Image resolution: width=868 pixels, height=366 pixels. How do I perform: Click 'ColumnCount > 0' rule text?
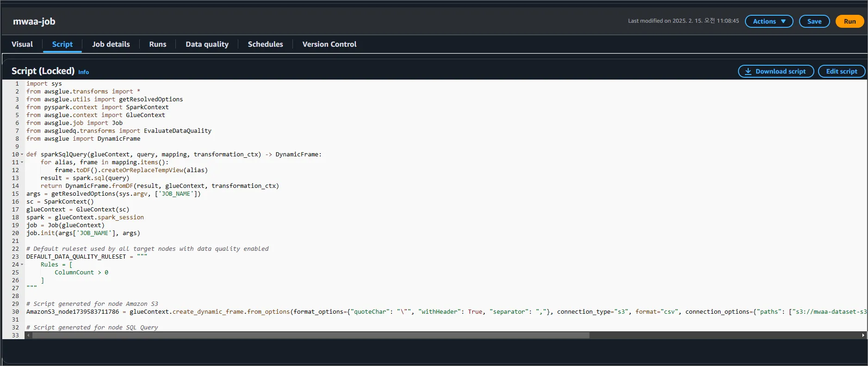[81, 273]
